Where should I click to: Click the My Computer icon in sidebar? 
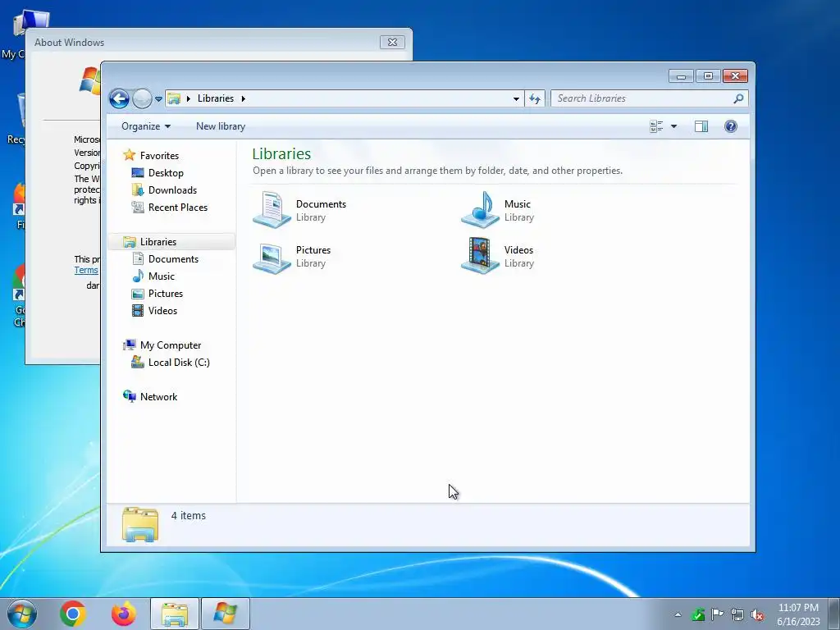pyautogui.click(x=129, y=345)
